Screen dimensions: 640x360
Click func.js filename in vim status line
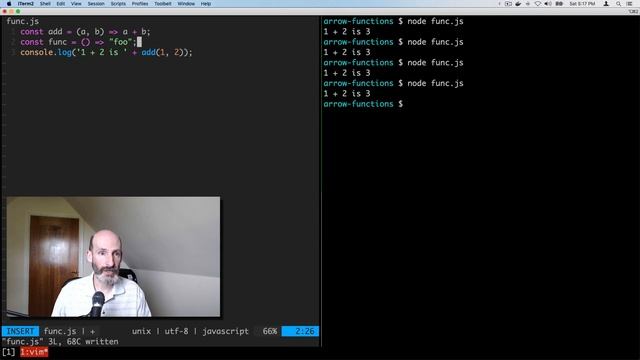tap(60, 331)
